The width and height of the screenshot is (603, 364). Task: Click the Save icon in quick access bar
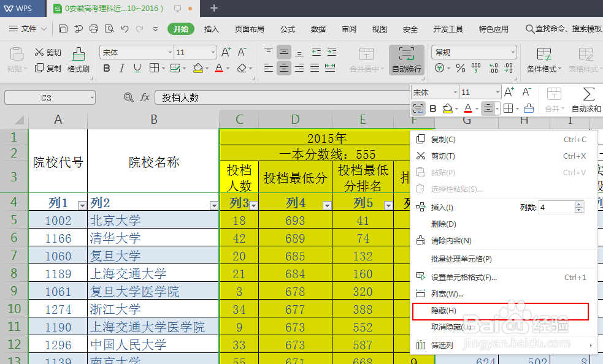63,28
